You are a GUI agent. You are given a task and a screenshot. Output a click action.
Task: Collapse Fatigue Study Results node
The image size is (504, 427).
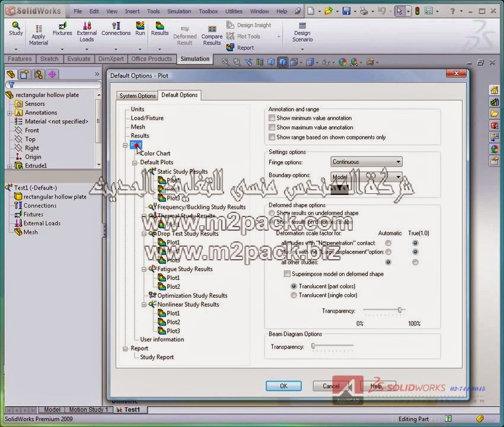coord(144,269)
